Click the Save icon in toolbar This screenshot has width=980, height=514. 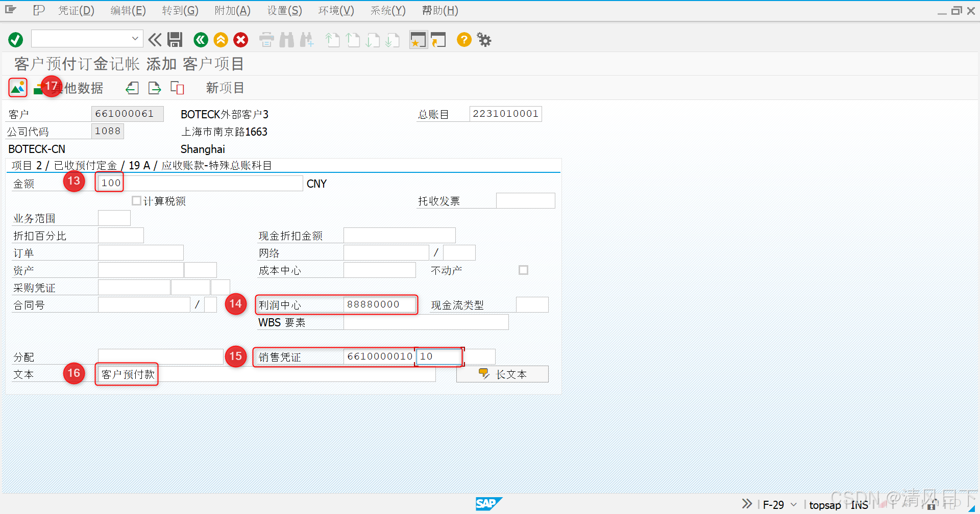[x=175, y=39]
